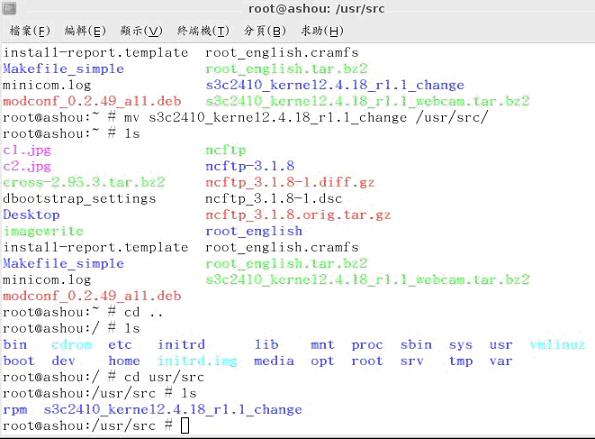Click the cdrom entry in root listing
The width and height of the screenshot is (595, 439).
(x=72, y=345)
